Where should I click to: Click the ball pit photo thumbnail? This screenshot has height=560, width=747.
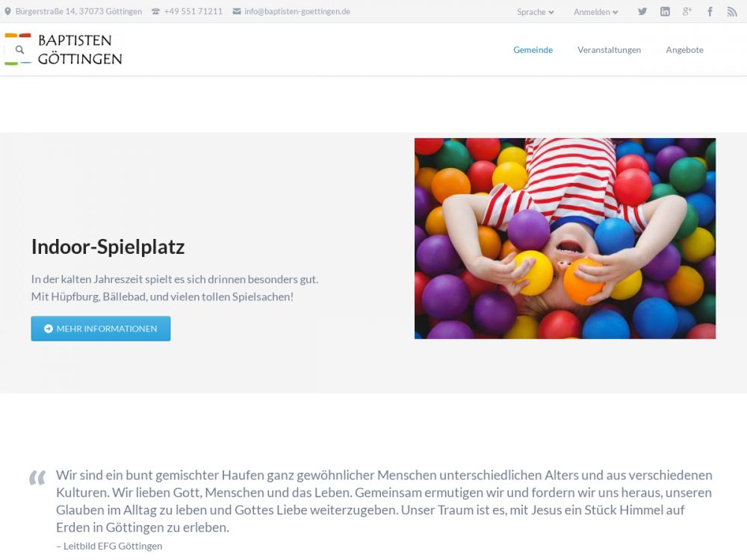tap(565, 239)
